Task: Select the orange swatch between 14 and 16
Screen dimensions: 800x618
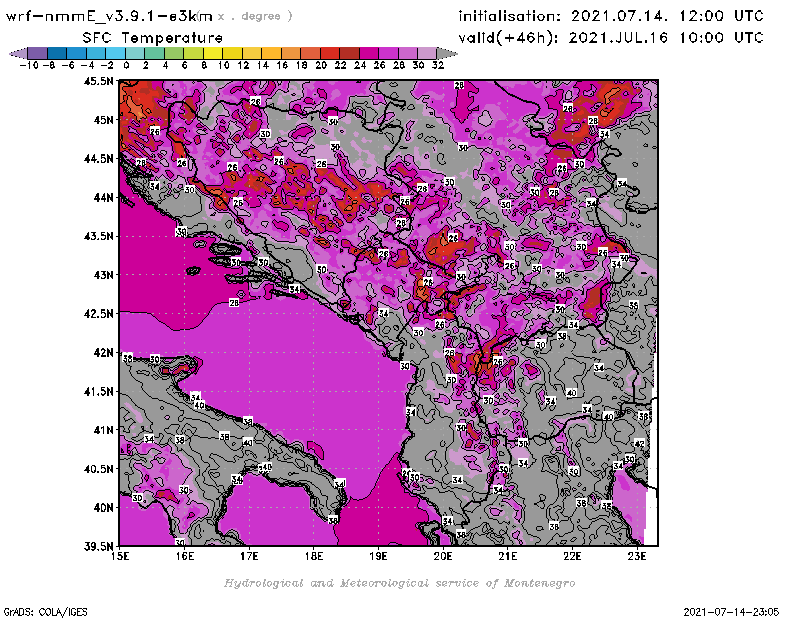Action: 271,54
